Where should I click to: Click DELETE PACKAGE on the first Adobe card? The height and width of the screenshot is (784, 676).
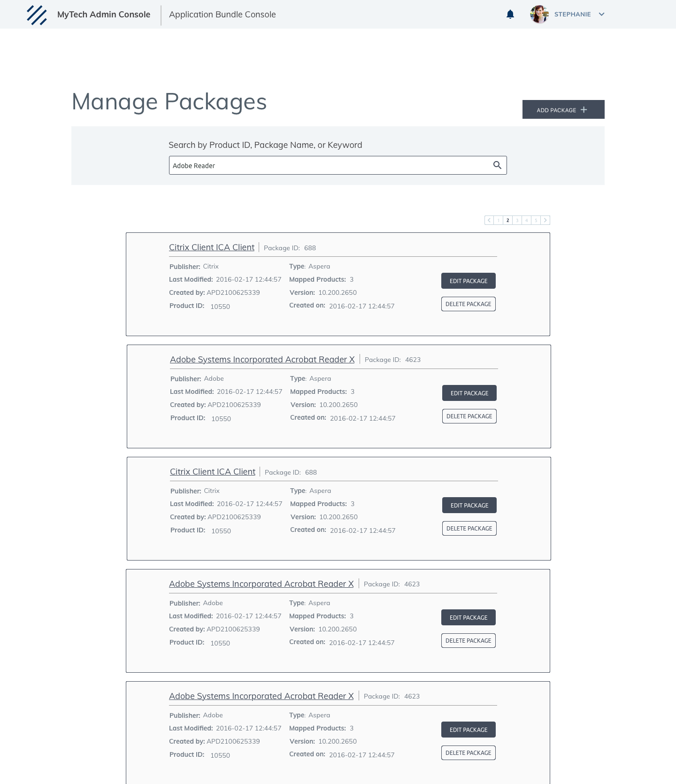tap(469, 416)
